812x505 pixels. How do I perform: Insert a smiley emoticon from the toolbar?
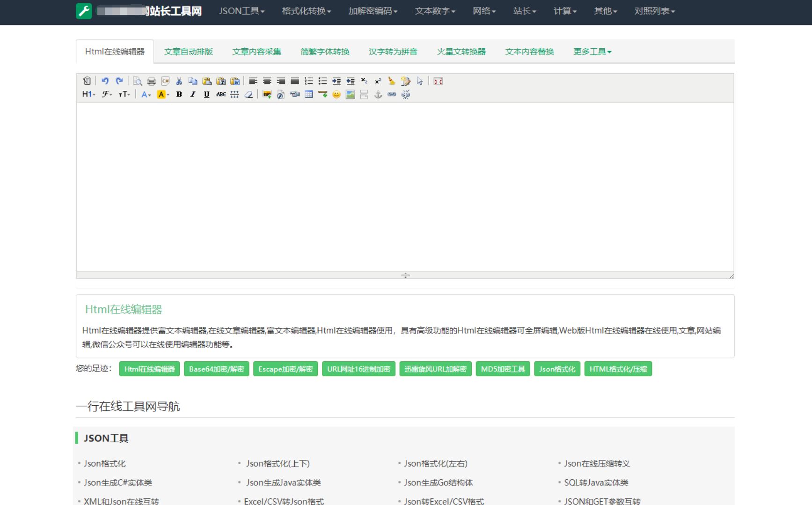tap(336, 94)
